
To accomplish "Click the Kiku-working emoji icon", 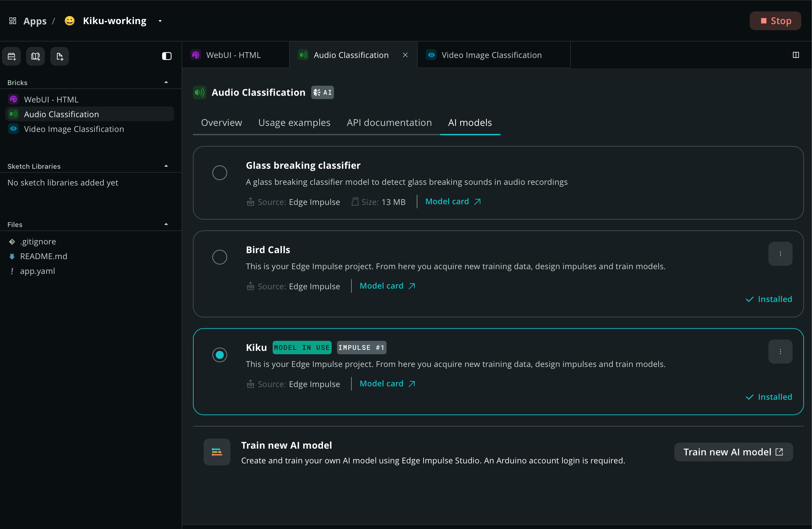I will (x=70, y=21).
